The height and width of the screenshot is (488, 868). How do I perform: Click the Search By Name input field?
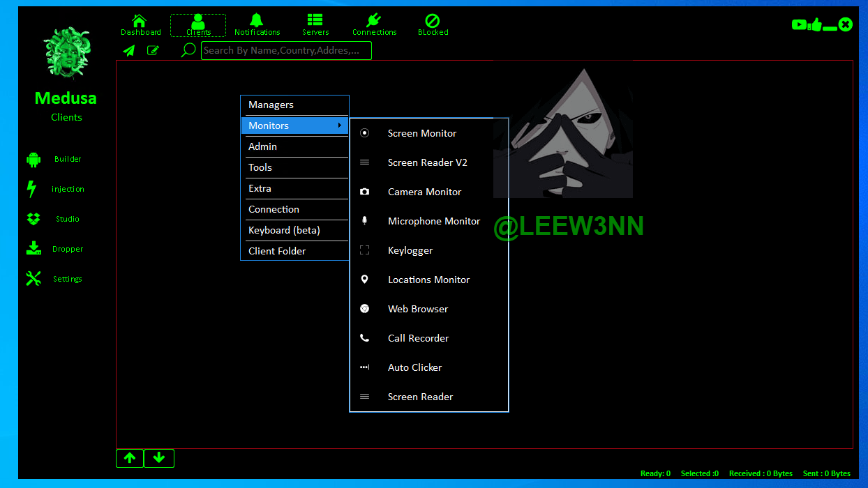[x=286, y=50]
